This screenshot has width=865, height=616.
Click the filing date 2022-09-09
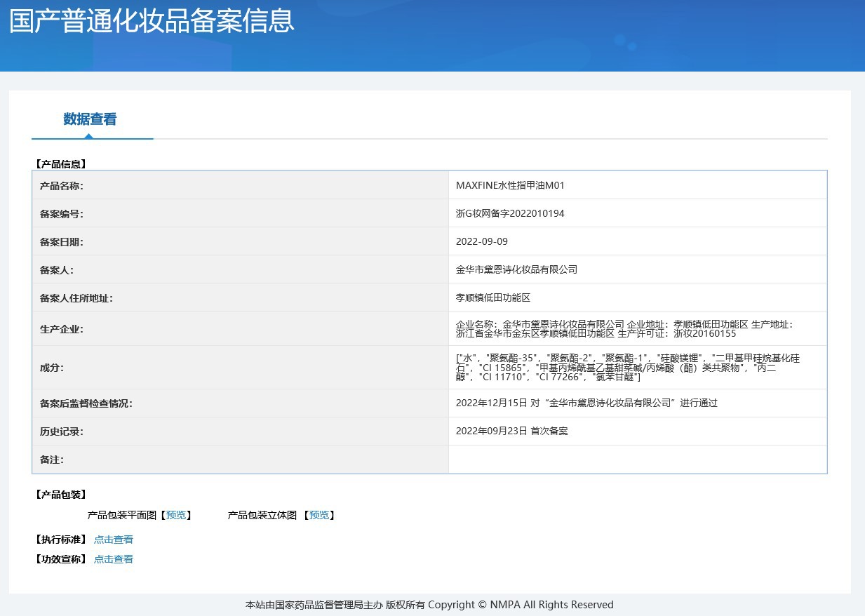click(482, 241)
